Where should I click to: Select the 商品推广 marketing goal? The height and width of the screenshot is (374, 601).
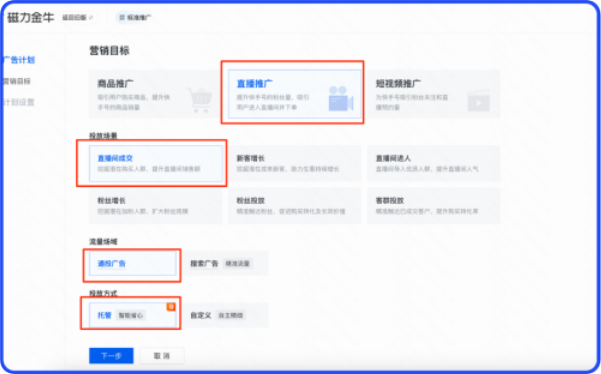pos(156,94)
